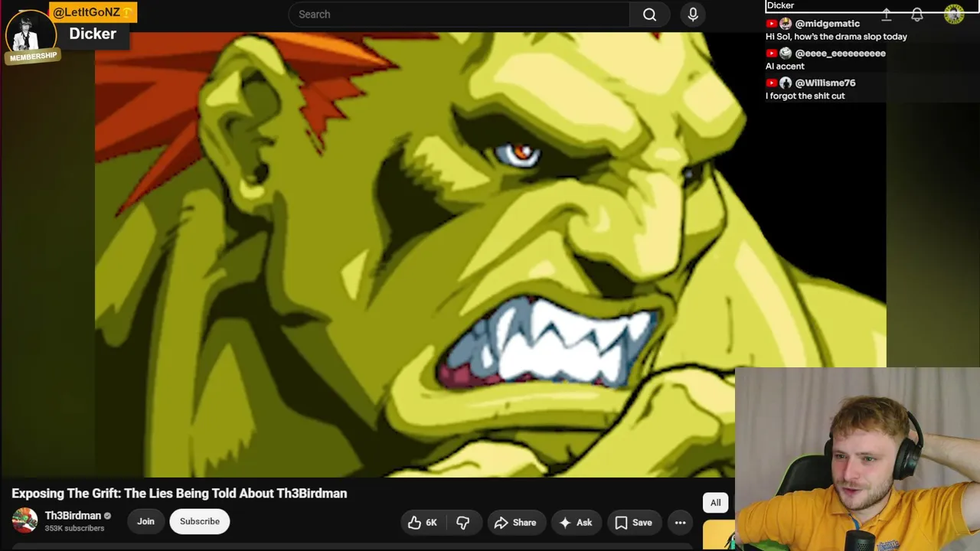Screen dimensions: 980x551
Task: Open more actions three-dot menu
Action: tap(680, 523)
